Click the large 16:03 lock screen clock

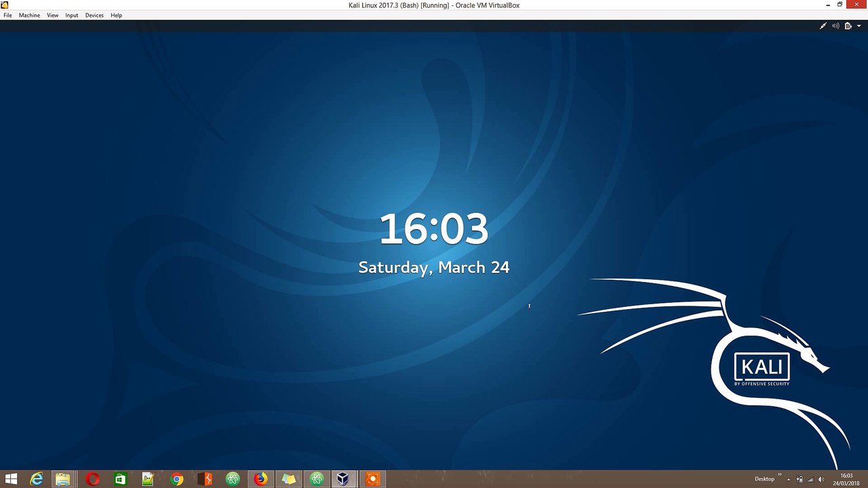tap(433, 228)
